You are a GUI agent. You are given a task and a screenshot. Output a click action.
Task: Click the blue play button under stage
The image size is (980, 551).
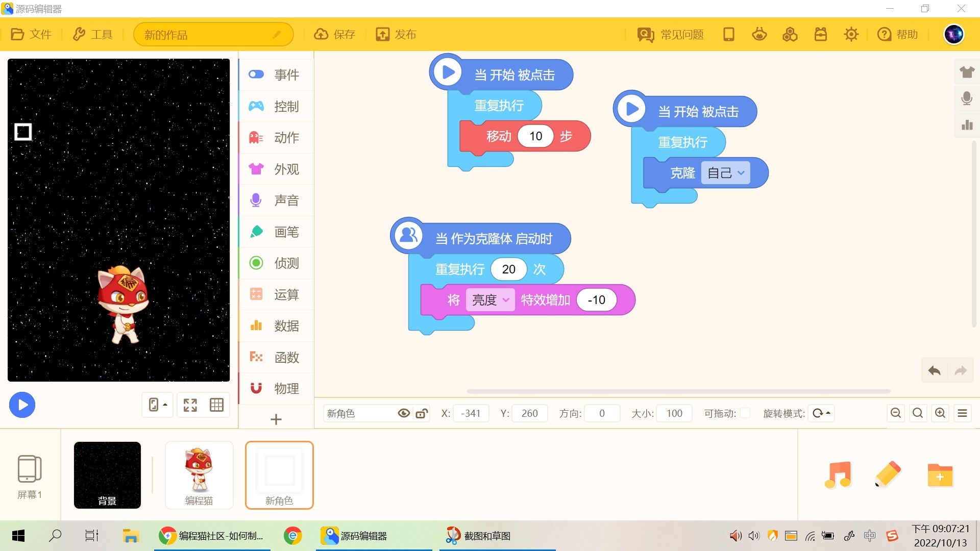(x=22, y=405)
